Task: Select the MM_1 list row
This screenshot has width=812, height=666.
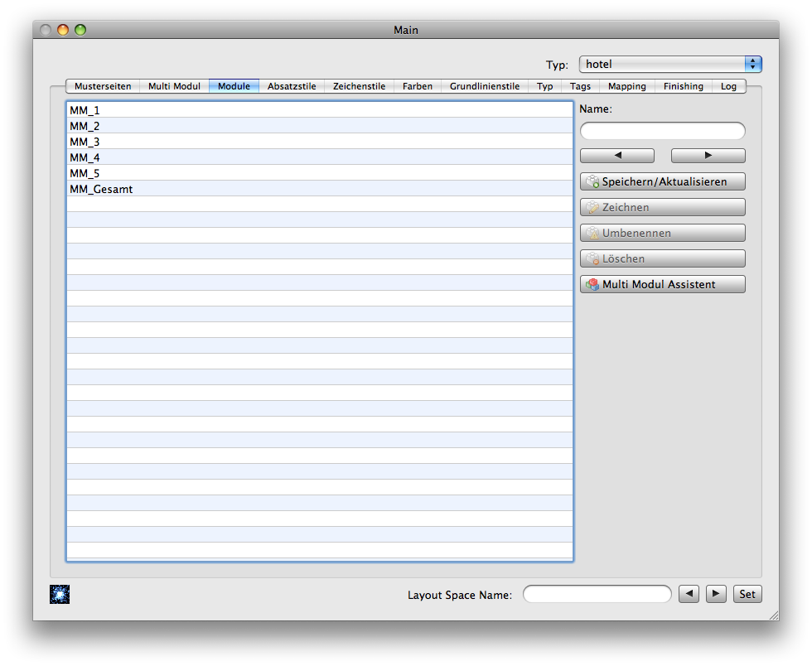Action: [320, 110]
